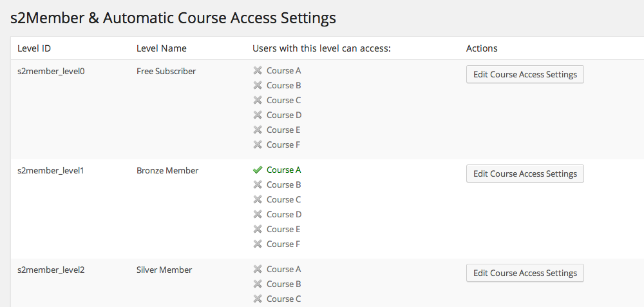Select the s2member_level1 ID text

coord(51,170)
